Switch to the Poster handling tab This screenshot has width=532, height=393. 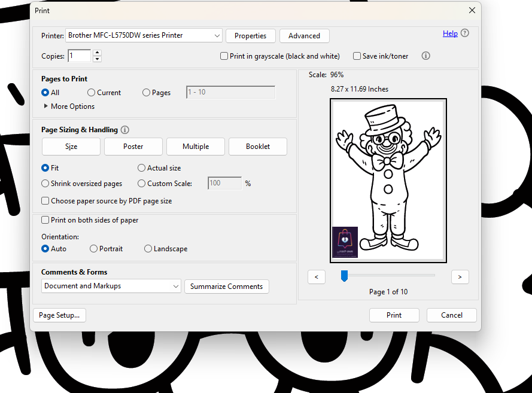pyautogui.click(x=133, y=147)
